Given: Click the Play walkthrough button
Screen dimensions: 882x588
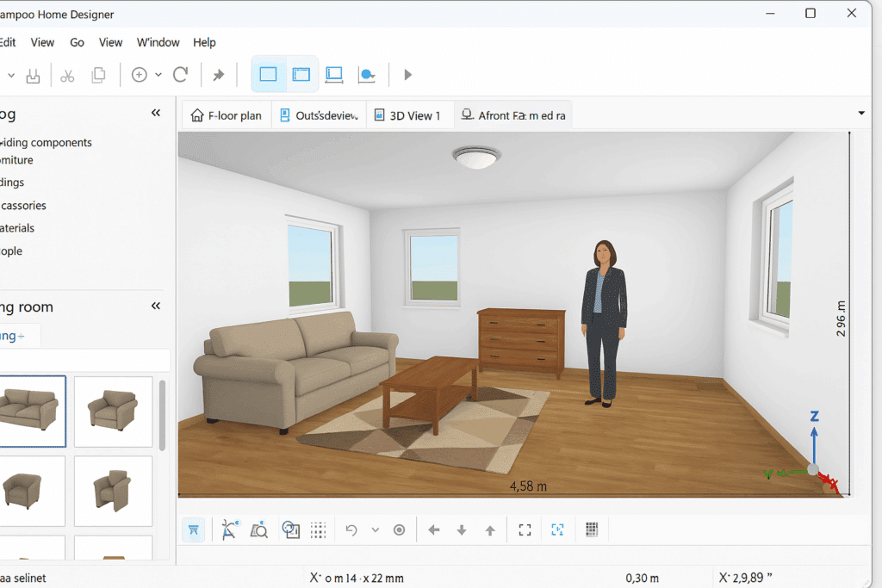Looking at the screenshot, I should tap(407, 74).
